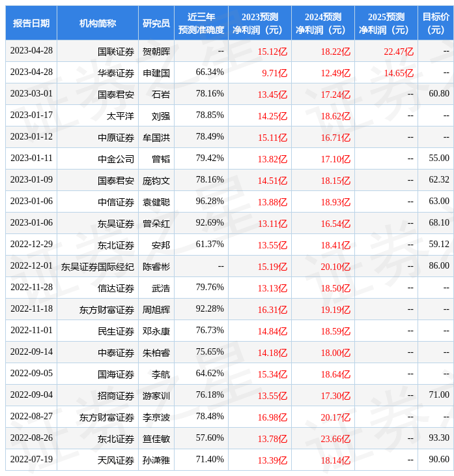Click the 2024预测净利润 column header
This screenshot has width=454, height=476.
click(323, 23)
